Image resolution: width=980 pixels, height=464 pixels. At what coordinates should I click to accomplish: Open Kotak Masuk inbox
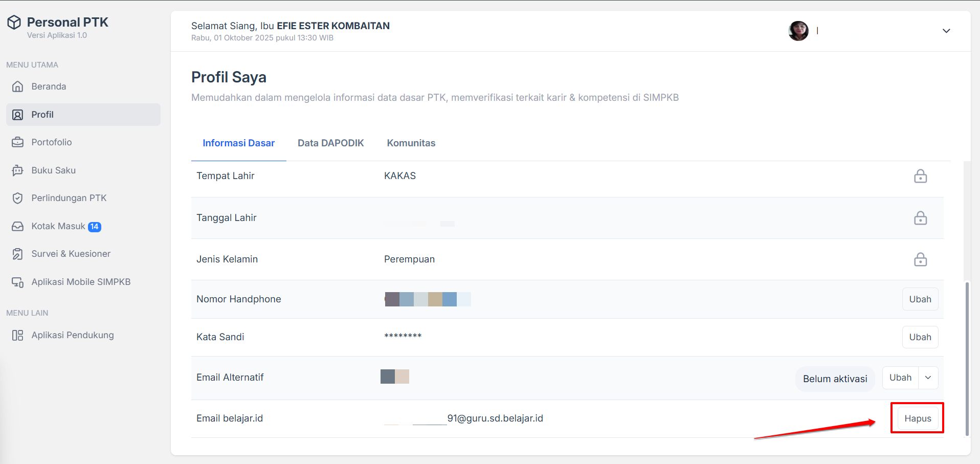[58, 226]
